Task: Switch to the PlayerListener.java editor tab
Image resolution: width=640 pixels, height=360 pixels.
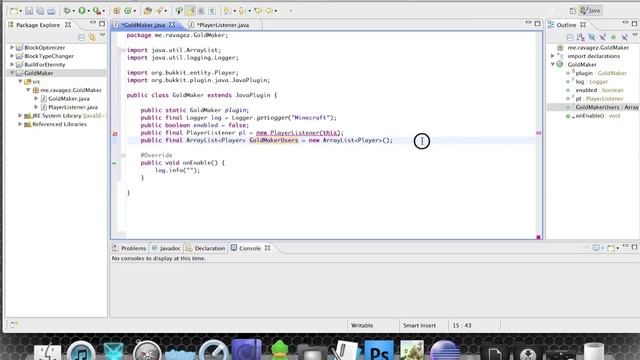Action: (x=223, y=25)
